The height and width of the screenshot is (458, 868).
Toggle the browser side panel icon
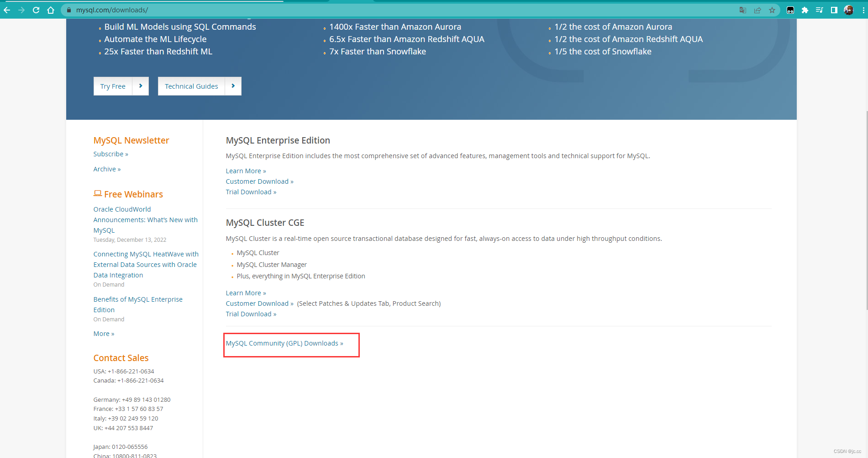click(834, 10)
